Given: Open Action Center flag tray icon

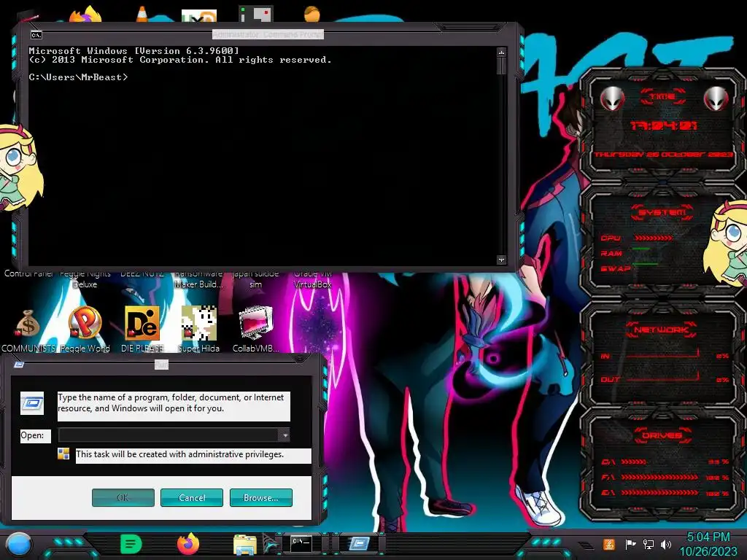Looking at the screenshot, I should (x=630, y=544).
